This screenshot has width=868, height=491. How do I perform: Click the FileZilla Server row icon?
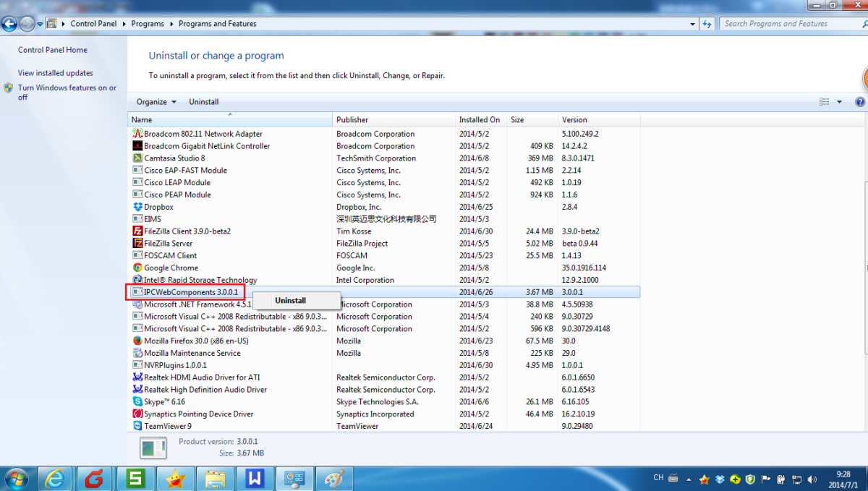pos(138,244)
